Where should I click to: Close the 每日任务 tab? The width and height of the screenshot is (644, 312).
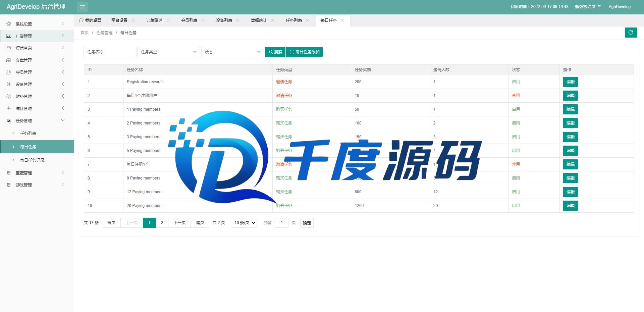(x=342, y=20)
